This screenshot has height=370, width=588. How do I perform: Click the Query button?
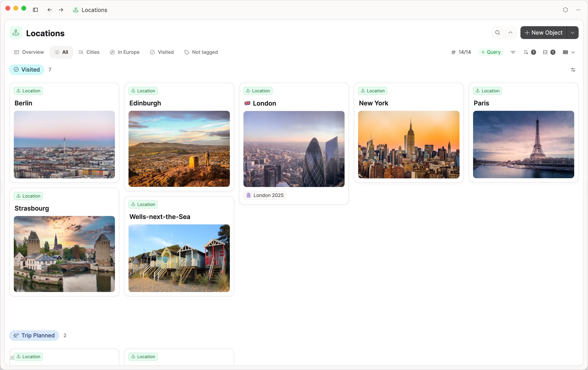(x=491, y=52)
